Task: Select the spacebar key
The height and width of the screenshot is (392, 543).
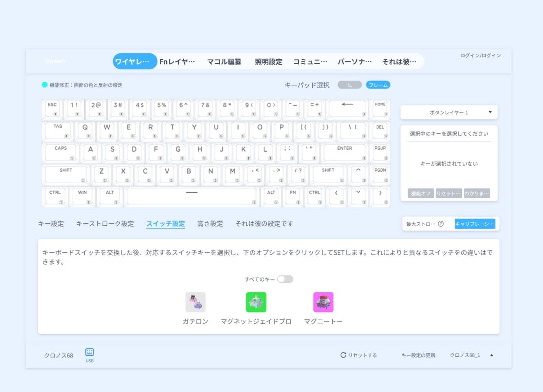Action: (191, 196)
